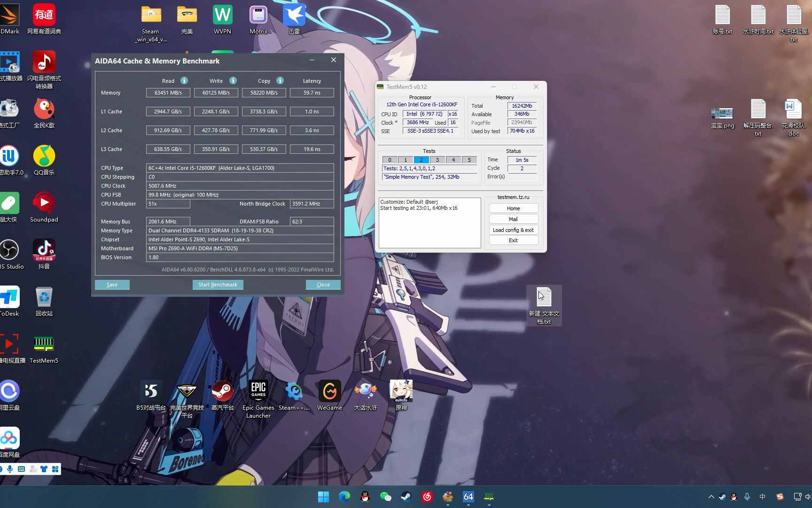The width and height of the screenshot is (812, 508).
Task: Open the 迅雷 desktop icon
Action: pyautogui.click(x=294, y=19)
